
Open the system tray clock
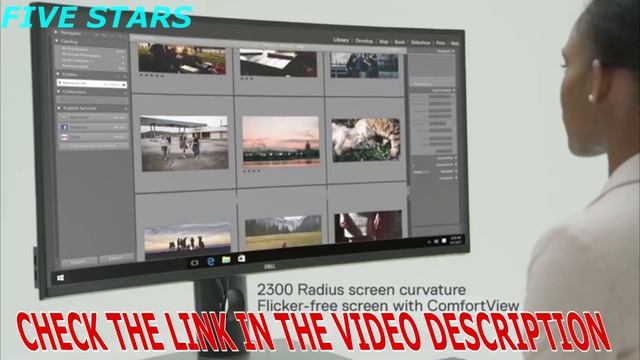[x=456, y=240]
